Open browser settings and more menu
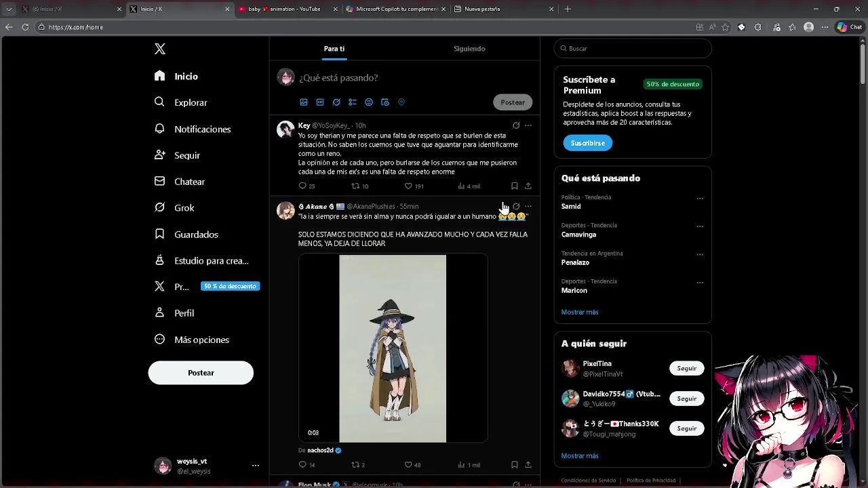 click(825, 27)
